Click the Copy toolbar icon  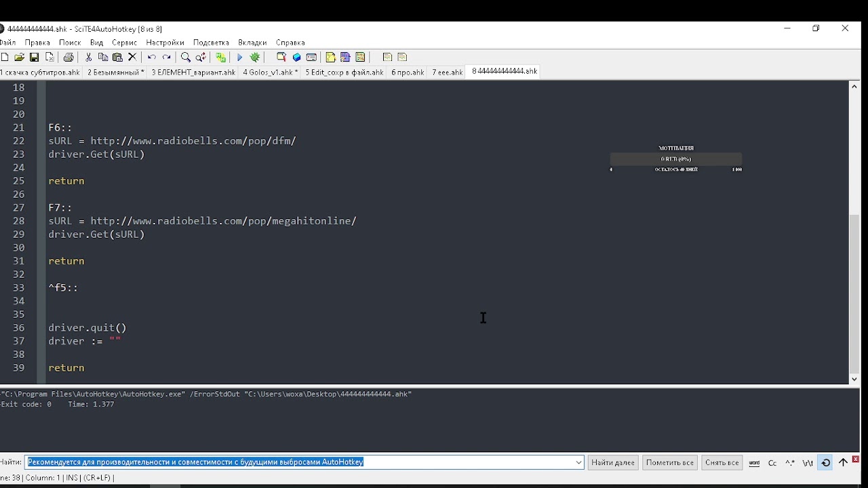click(103, 58)
